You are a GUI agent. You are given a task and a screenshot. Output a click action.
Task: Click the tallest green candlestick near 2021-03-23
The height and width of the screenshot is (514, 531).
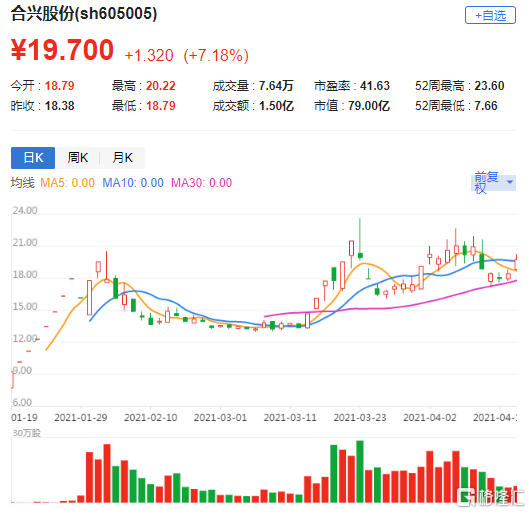(x=360, y=239)
